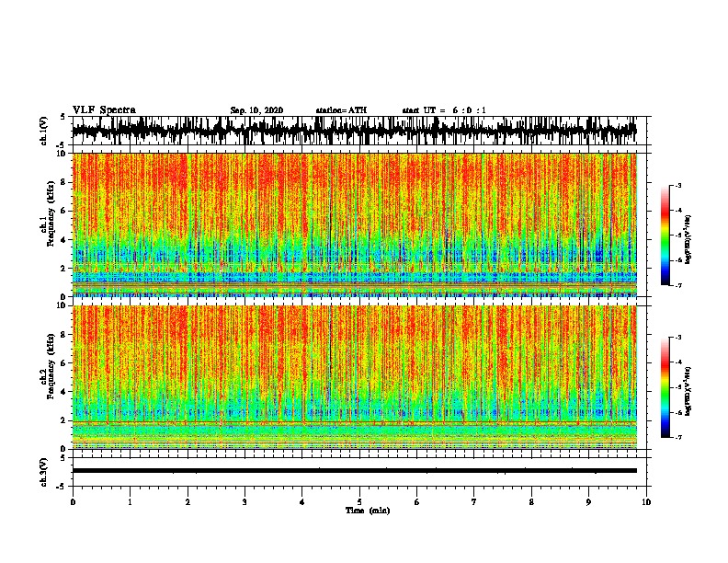728x563 pixels.
Task: Click the "3" tick label on the time axis
Action: [245, 502]
